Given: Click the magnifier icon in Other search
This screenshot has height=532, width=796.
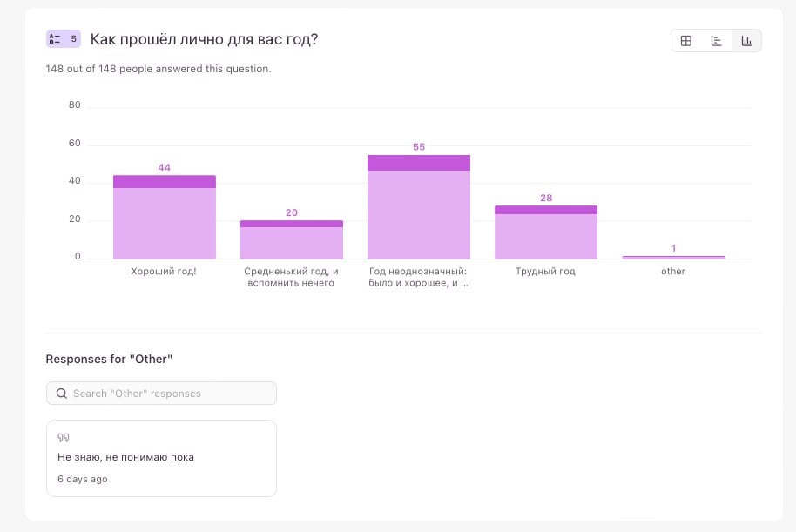Looking at the screenshot, I should point(62,394).
